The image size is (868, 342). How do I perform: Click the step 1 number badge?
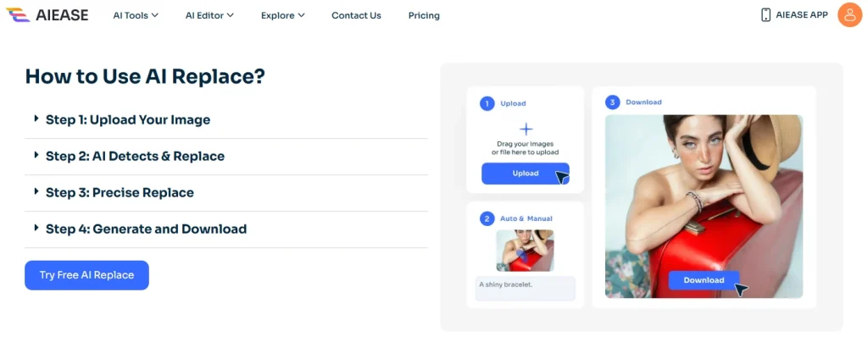pos(487,103)
